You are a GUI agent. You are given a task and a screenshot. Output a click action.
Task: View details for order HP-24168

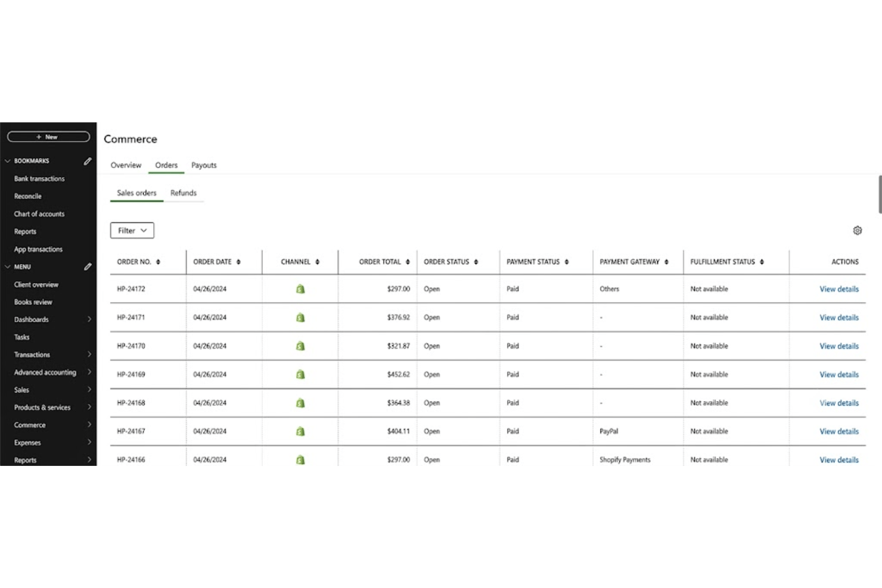coord(839,403)
